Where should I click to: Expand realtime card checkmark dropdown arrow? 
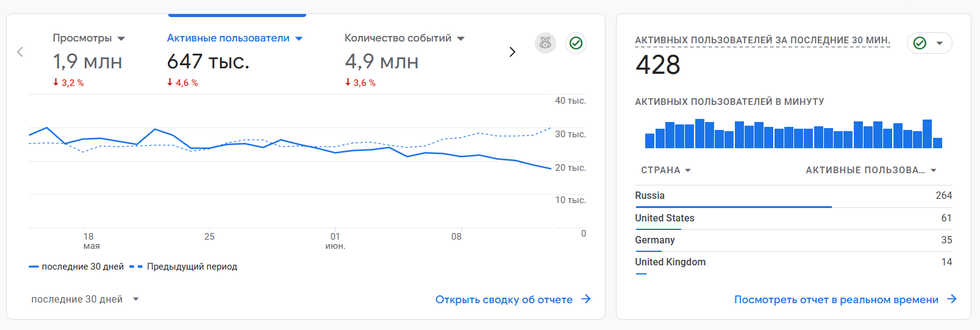coord(940,43)
